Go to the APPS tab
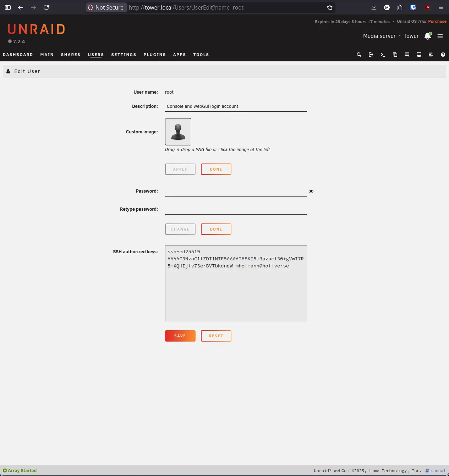This screenshot has width=449, height=476. [180, 55]
